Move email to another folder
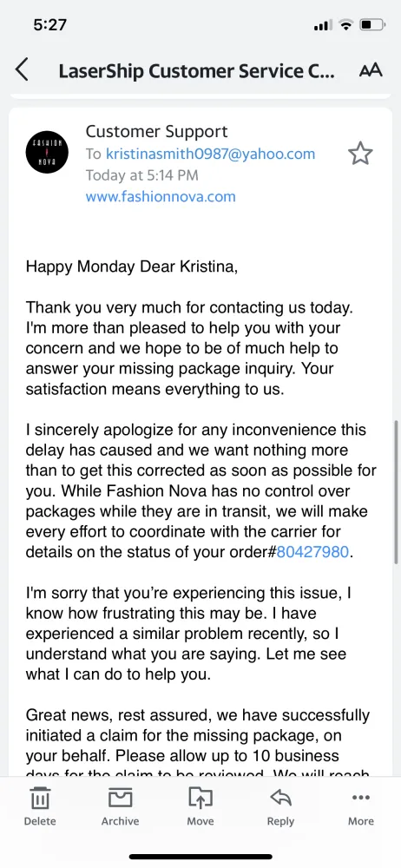 point(200,807)
